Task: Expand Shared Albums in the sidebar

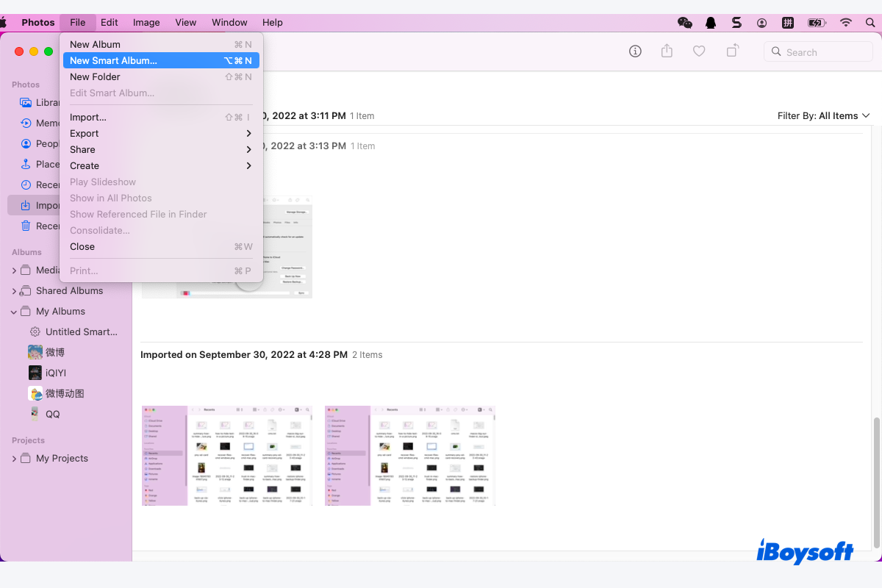Action: pyautogui.click(x=13, y=290)
